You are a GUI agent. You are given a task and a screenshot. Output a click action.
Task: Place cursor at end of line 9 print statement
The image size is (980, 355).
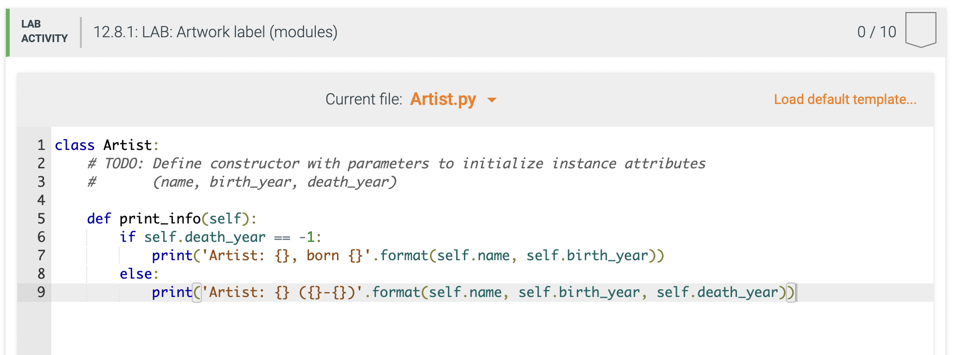pyautogui.click(x=796, y=292)
